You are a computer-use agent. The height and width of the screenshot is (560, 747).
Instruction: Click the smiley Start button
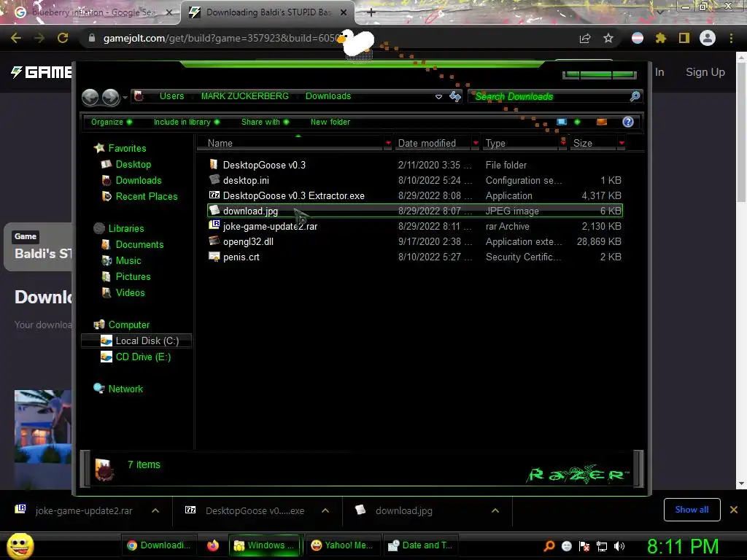pyautogui.click(x=20, y=545)
